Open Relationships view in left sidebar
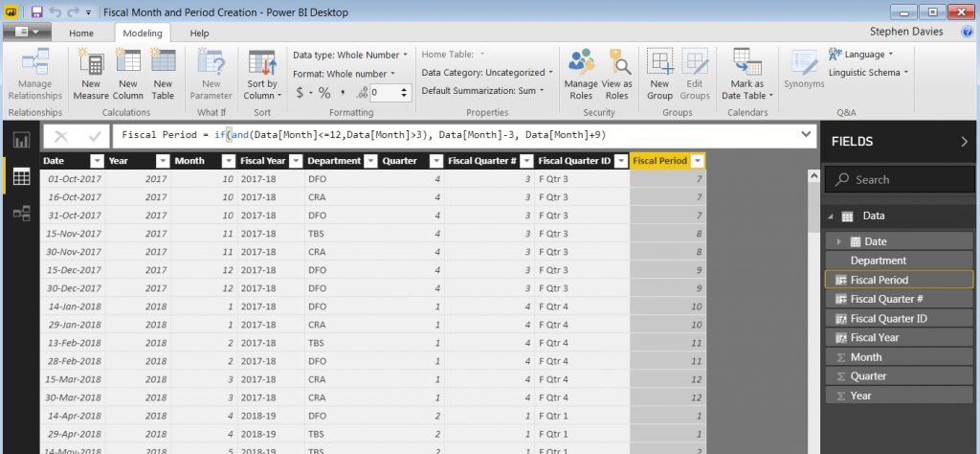This screenshot has height=454, width=980. 20,214
